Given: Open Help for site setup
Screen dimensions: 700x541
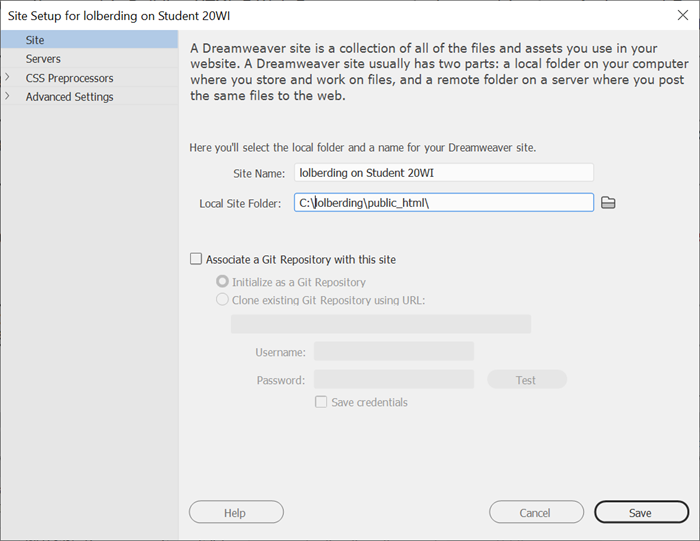Looking at the screenshot, I should (236, 512).
